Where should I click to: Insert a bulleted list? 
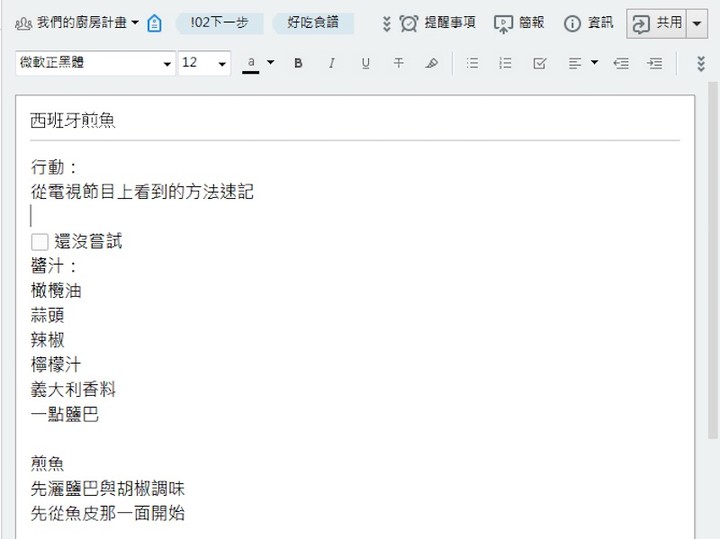[x=472, y=63]
